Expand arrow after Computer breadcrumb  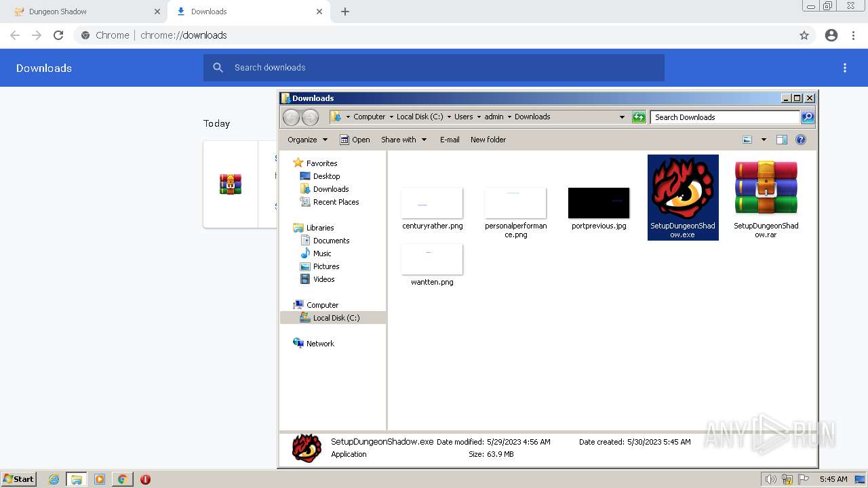click(391, 117)
